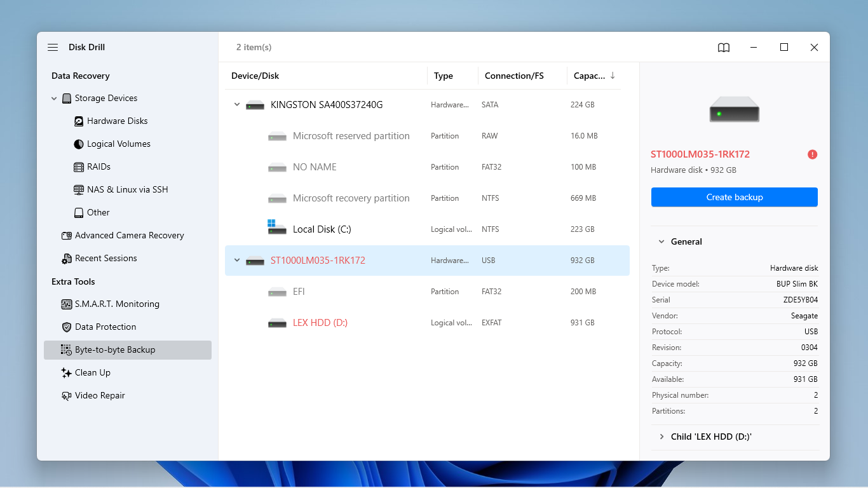Select the LEX HDD (D:) volume row
The height and width of the screenshot is (488, 868).
click(427, 323)
